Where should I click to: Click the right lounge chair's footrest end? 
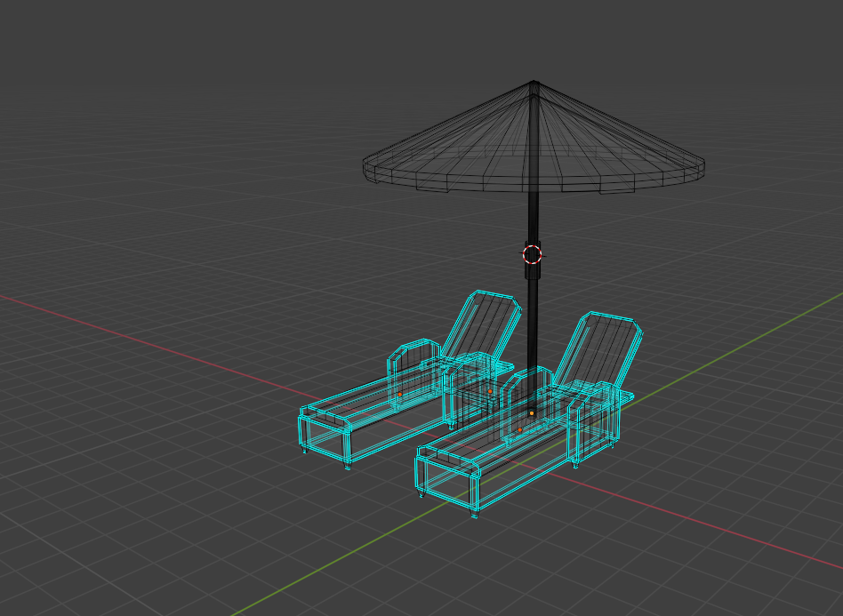point(447,479)
